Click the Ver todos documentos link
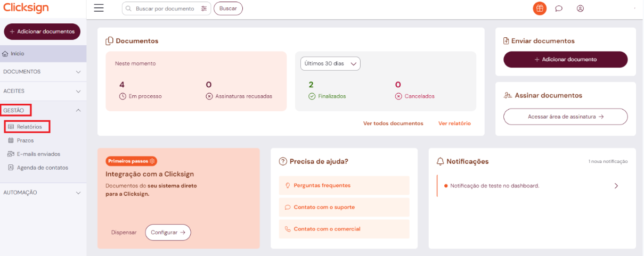This screenshot has width=644, height=256. pos(393,123)
